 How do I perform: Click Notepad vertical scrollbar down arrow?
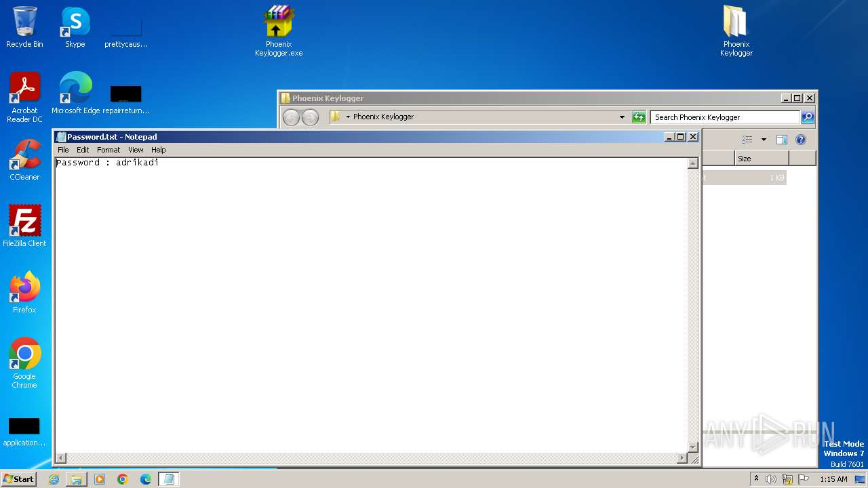[x=692, y=447]
